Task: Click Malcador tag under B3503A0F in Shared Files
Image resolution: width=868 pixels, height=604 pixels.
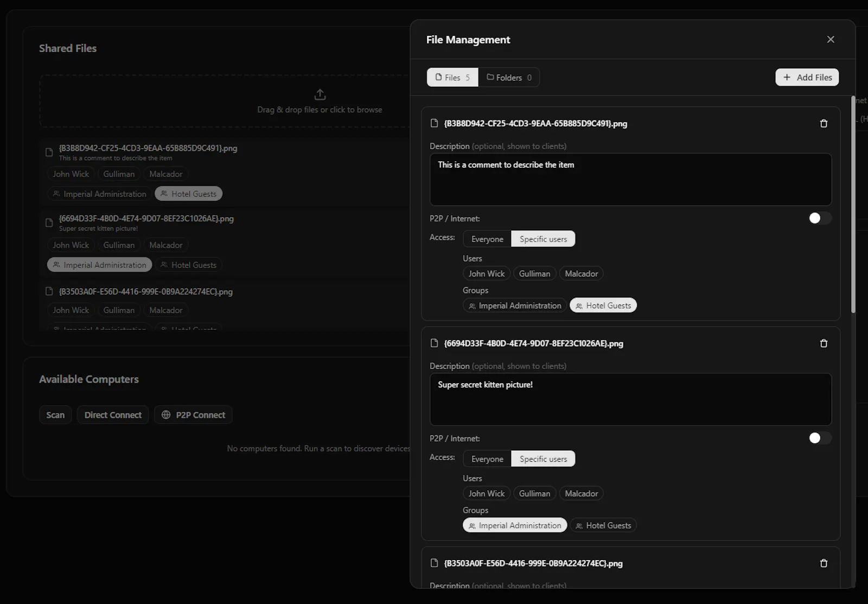Action: [x=165, y=310]
